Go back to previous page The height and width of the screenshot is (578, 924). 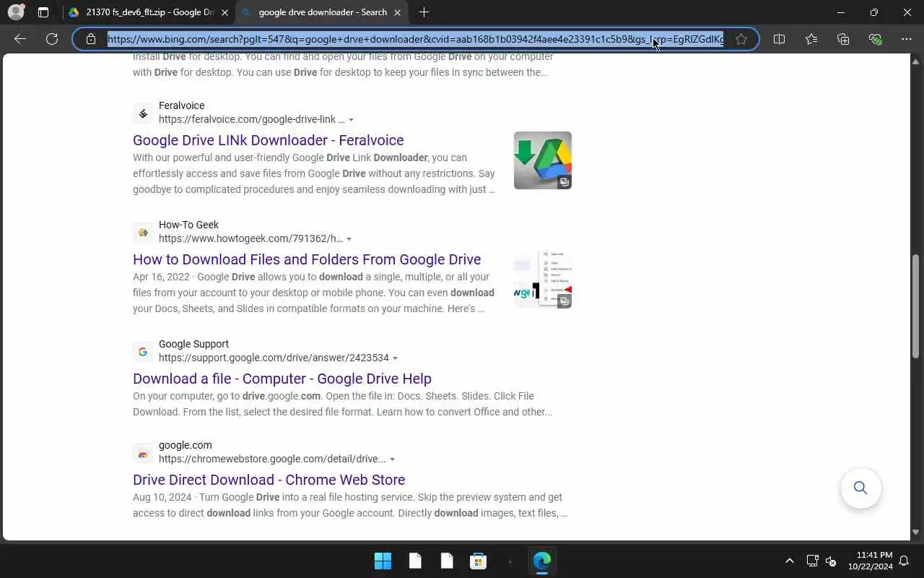(x=20, y=39)
